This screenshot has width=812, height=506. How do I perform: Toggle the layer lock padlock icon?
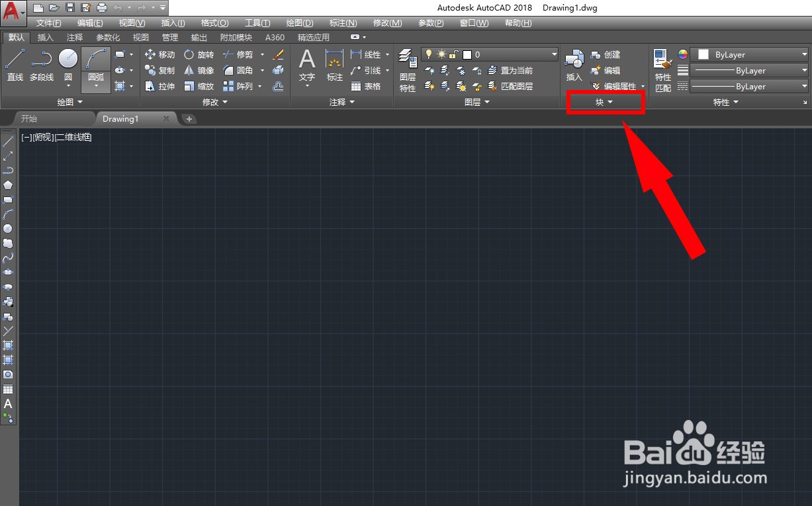(453, 55)
